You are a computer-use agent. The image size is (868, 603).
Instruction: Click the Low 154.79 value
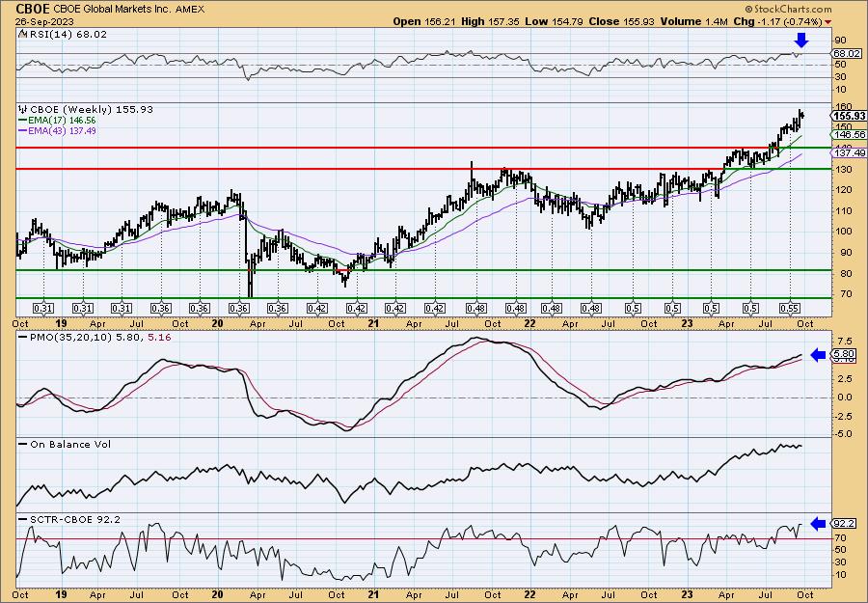(553, 21)
